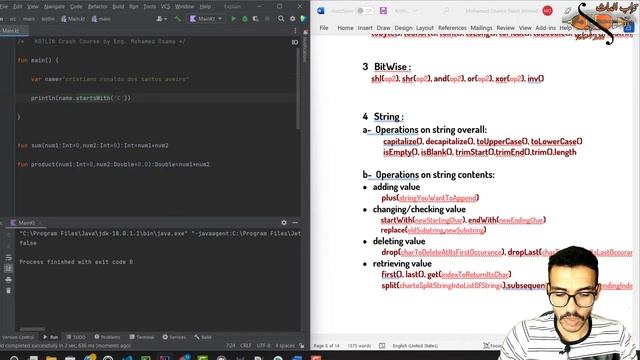The image size is (640, 360).
Task: Click 7:24 caret position in status bar
Action: pyautogui.click(x=231, y=346)
